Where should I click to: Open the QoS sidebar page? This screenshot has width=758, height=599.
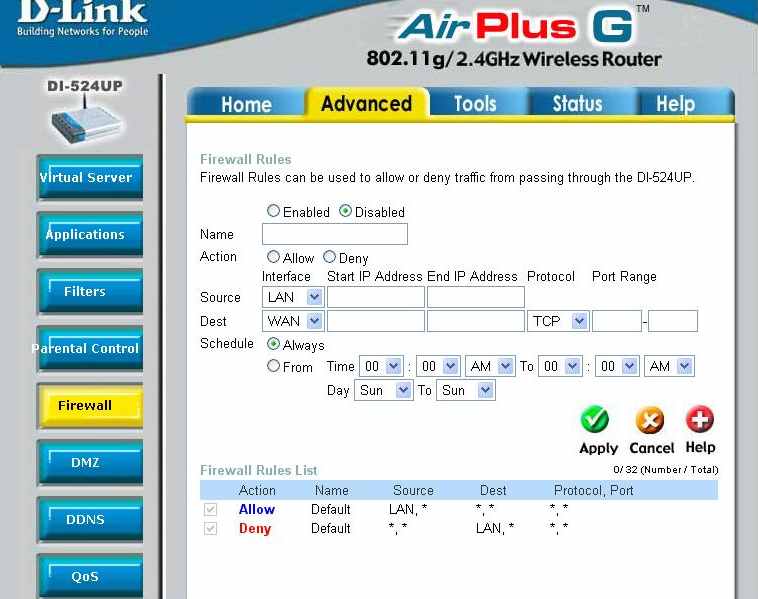[x=87, y=577]
